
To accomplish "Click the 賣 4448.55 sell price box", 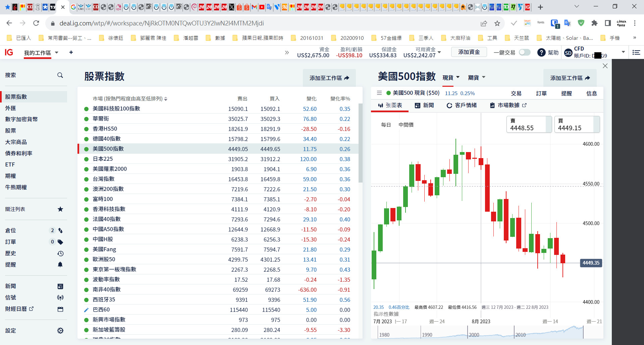I will [x=529, y=124].
